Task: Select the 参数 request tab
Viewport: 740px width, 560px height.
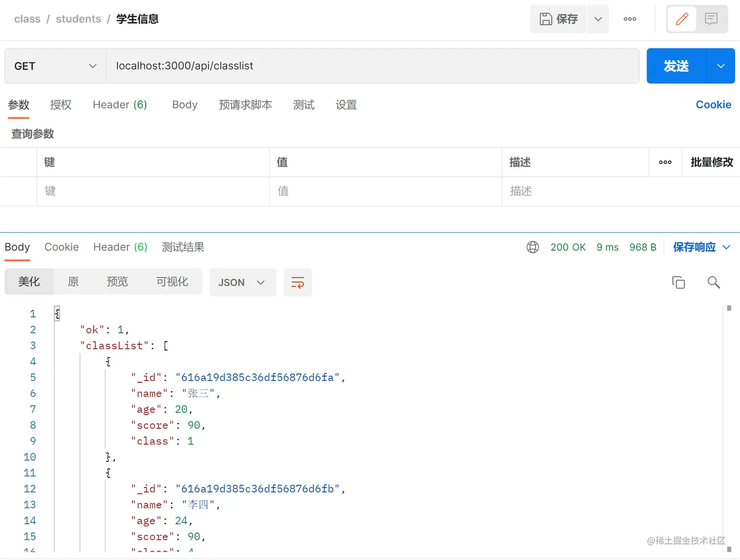Action: 19,105
